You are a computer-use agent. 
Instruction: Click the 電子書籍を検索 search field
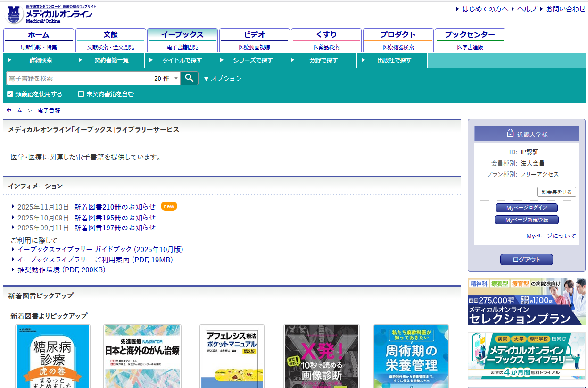(x=77, y=78)
